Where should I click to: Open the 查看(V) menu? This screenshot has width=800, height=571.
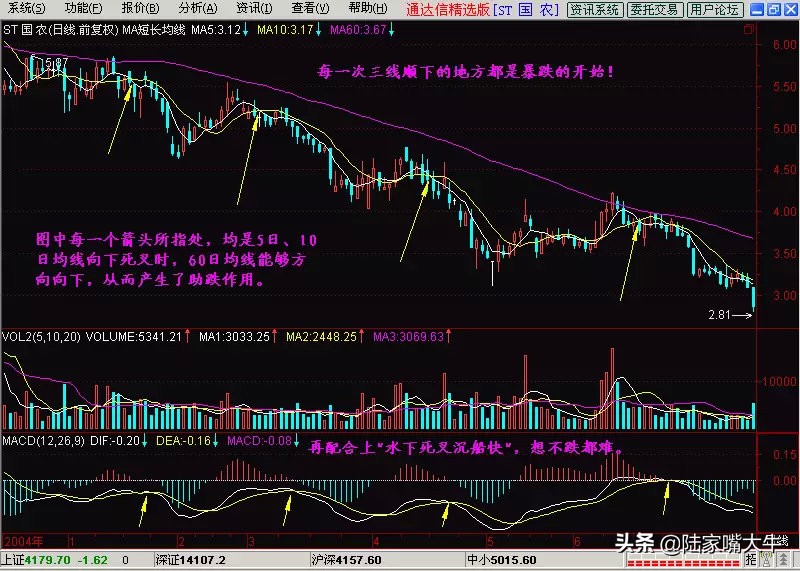pos(310,8)
